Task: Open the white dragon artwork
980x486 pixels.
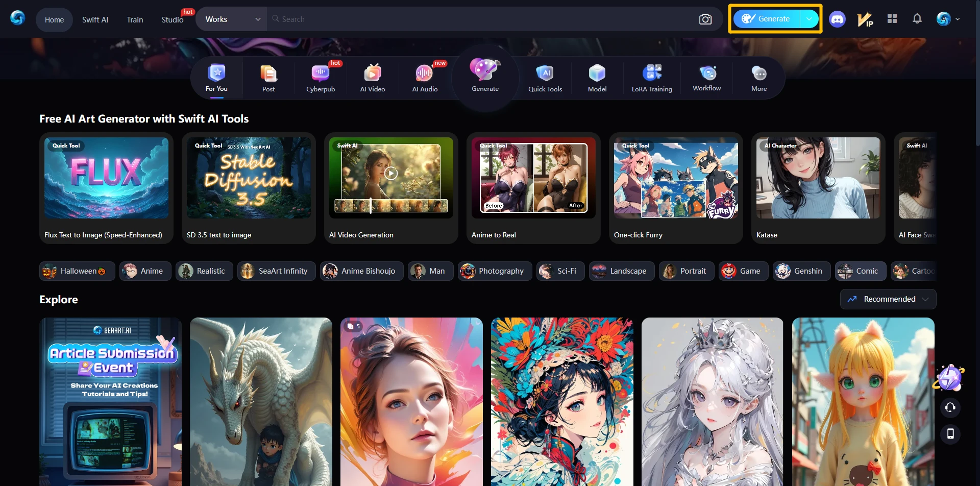Action: coord(261,402)
